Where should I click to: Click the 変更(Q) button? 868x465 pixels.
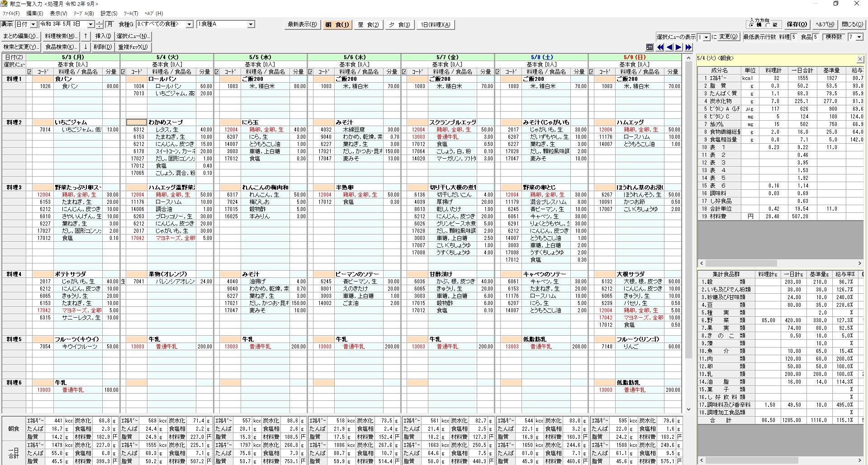click(x=729, y=37)
